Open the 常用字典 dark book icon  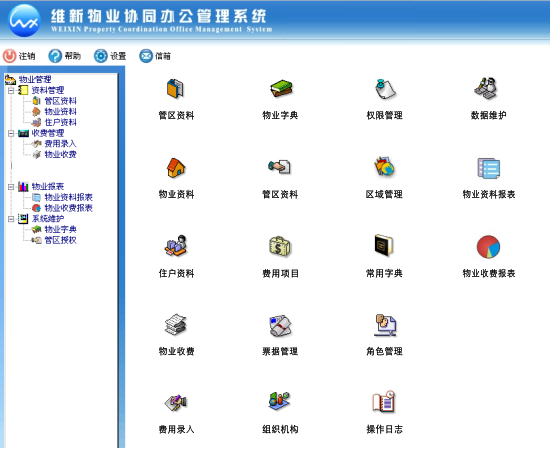384,245
